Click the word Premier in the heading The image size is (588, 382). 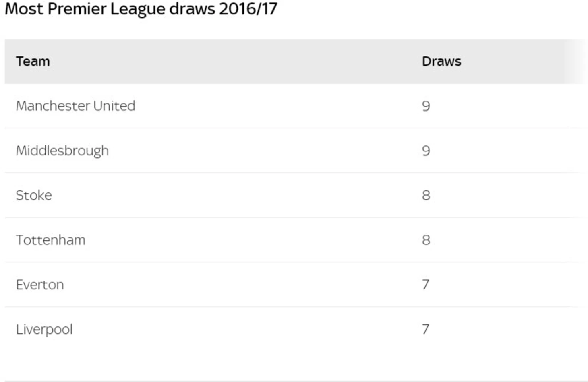[77, 8]
